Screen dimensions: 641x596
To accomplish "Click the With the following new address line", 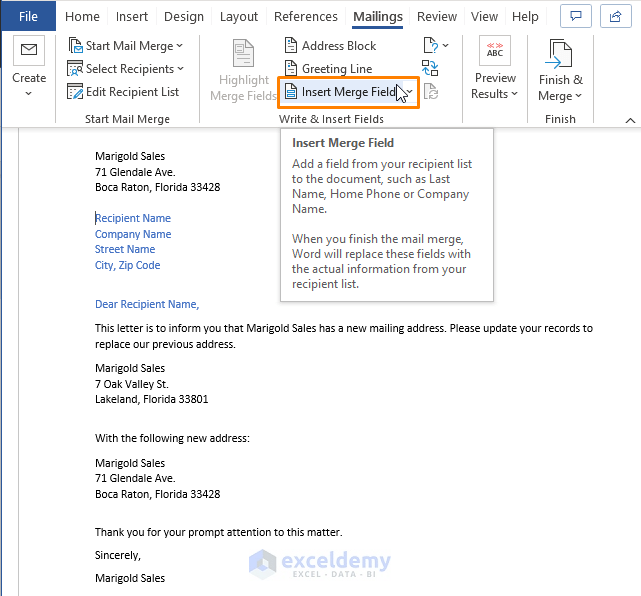I will tap(172, 438).
